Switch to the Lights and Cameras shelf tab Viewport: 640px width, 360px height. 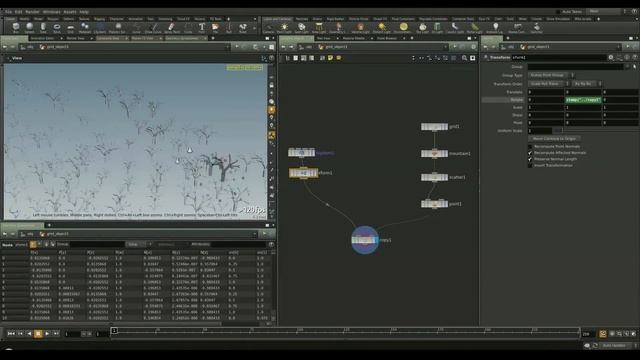pos(277,19)
